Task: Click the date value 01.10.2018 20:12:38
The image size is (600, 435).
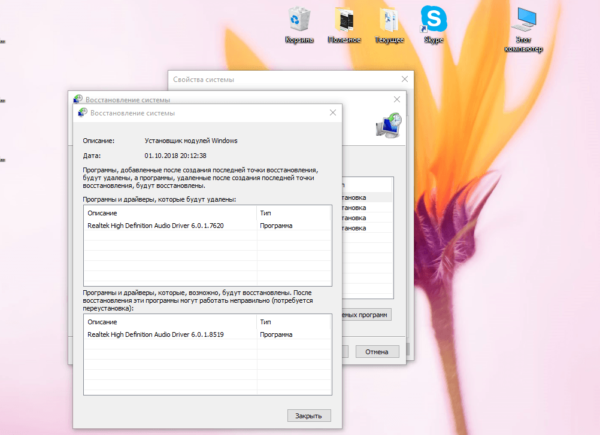Action: click(x=175, y=156)
